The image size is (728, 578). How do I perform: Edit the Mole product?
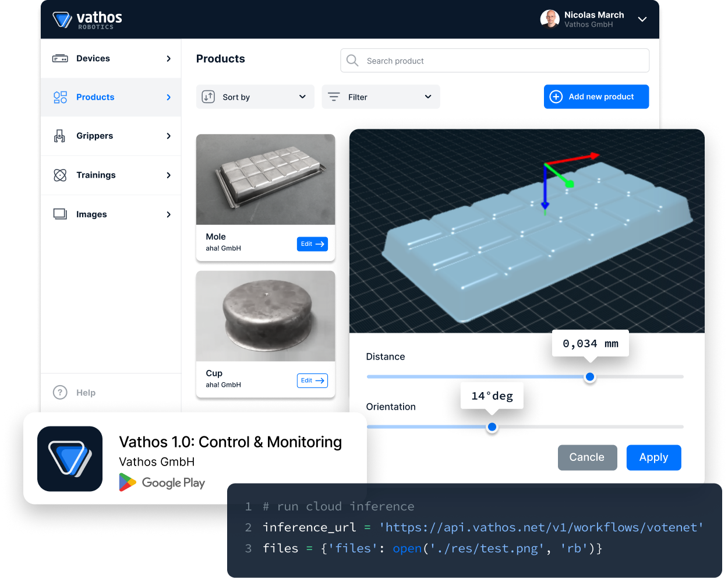coord(312,244)
